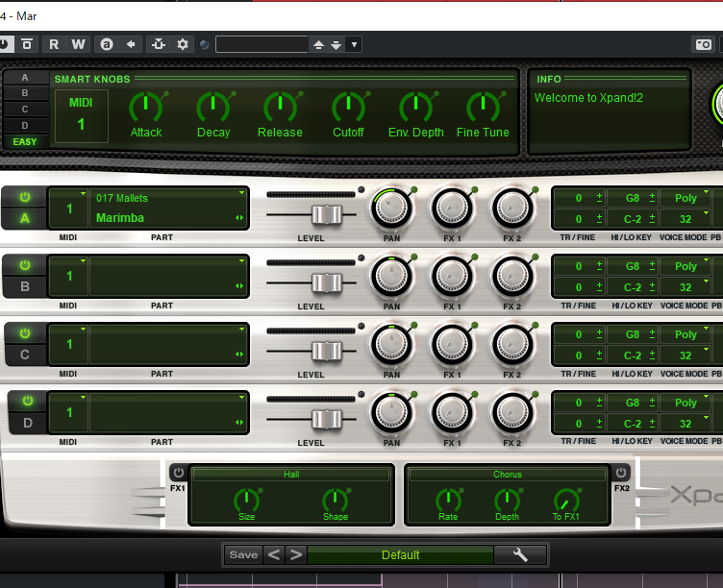Select Smart Knobs tab C
The width and height of the screenshot is (723, 588).
tap(25, 110)
